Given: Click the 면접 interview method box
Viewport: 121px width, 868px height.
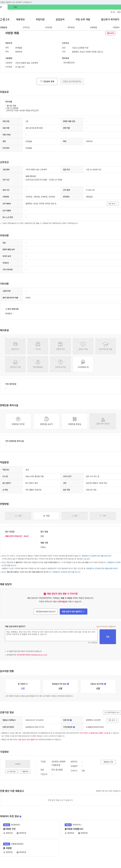Looking at the screenshot, I should pyautogui.click(x=46, y=516).
